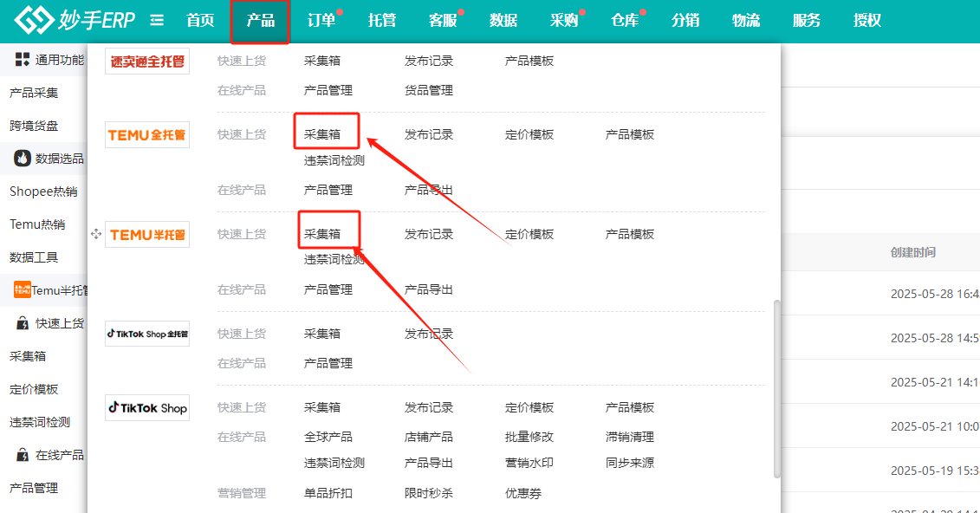Open 产品导出 under TEMU半托管
The height and width of the screenshot is (513, 980).
pyautogui.click(x=429, y=289)
